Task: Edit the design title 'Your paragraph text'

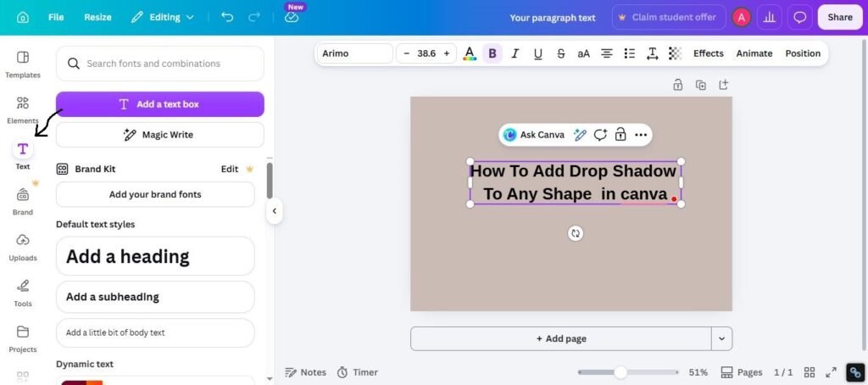Action: [x=553, y=18]
